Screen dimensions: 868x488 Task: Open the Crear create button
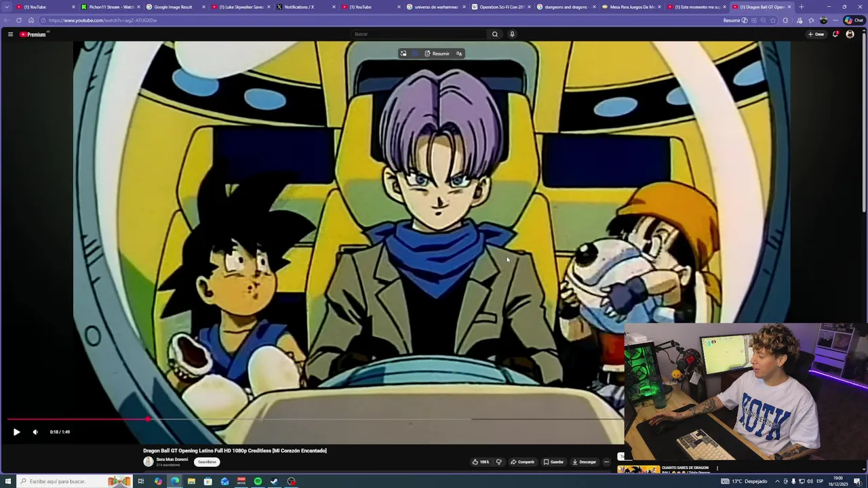[x=816, y=34]
